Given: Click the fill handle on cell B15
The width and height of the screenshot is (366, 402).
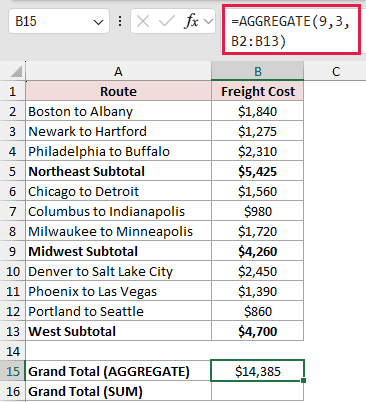Looking at the screenshot, I should tap(303, 380).
